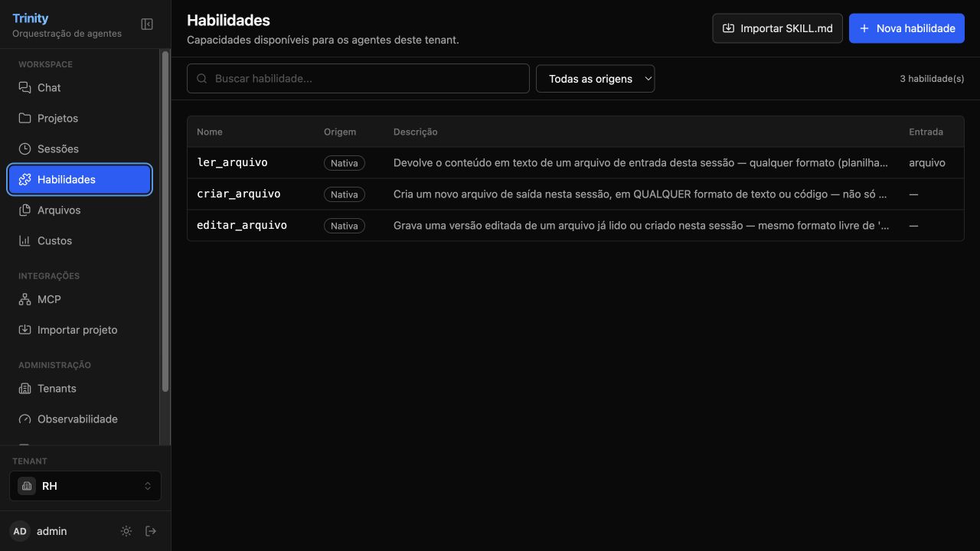Click Nativa badge in criar_arquivo row
The width and height of the screenshot is (980, 551).
[x=345, y=194]
